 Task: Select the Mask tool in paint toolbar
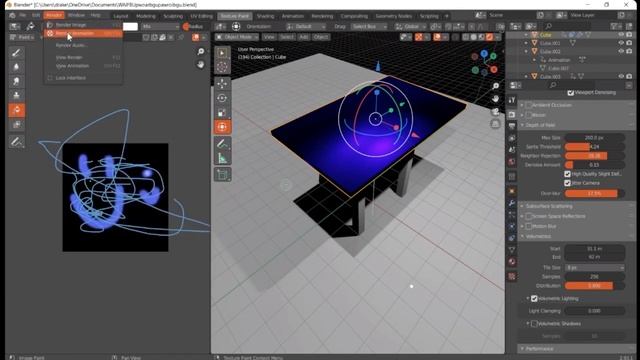(16, 124)
